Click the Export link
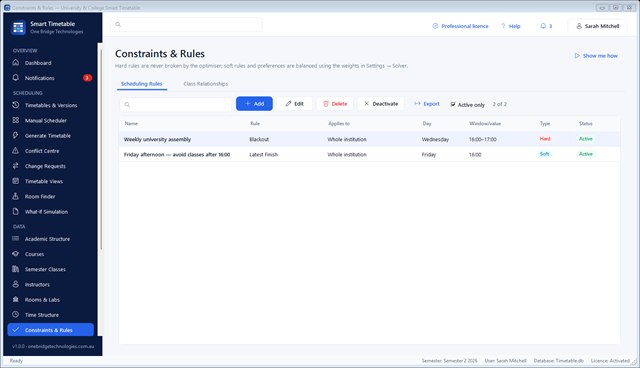Viewport: 640px width, 368px height. tap(427, 104)
